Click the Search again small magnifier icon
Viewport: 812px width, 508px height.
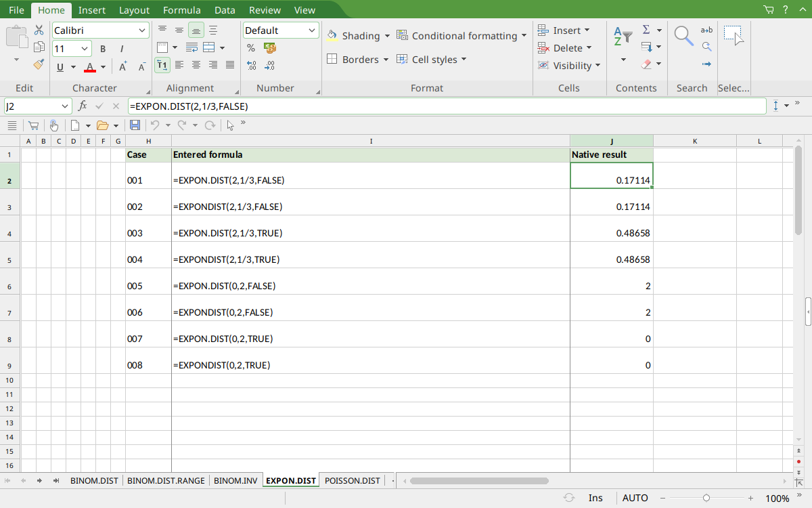pos(706,47)
